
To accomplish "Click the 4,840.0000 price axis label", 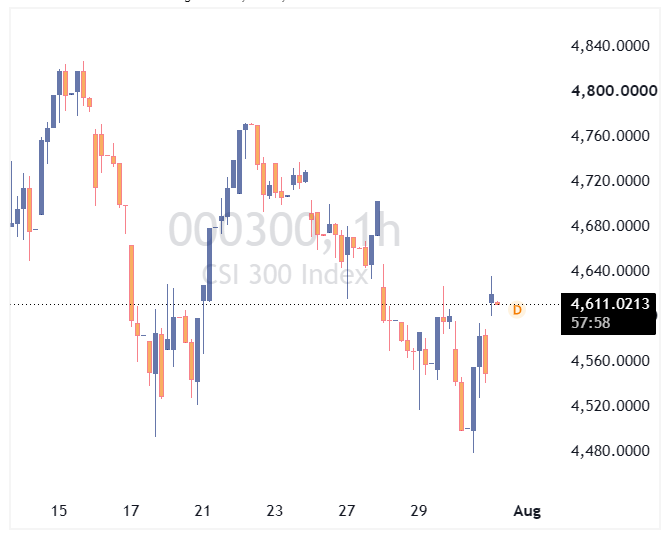I will tap(610, 46).
